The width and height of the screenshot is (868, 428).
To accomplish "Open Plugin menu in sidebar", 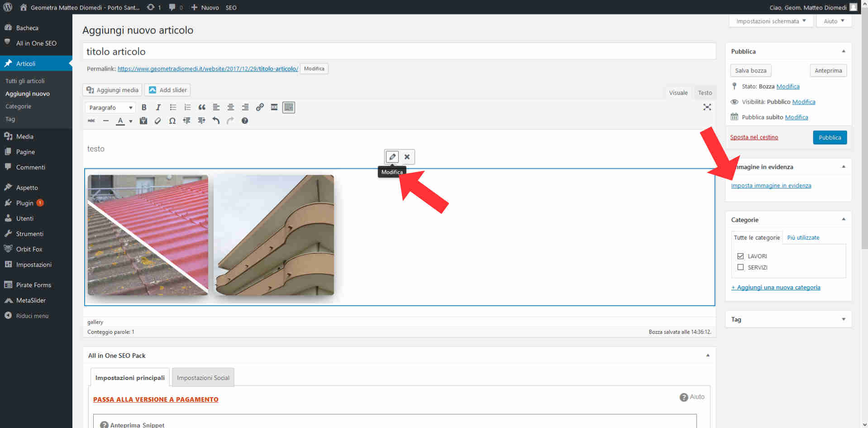I will (36, 203).
